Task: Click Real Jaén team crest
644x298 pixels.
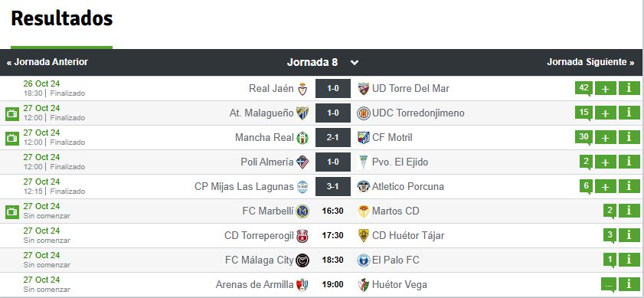Action: (x=302, y=89)
